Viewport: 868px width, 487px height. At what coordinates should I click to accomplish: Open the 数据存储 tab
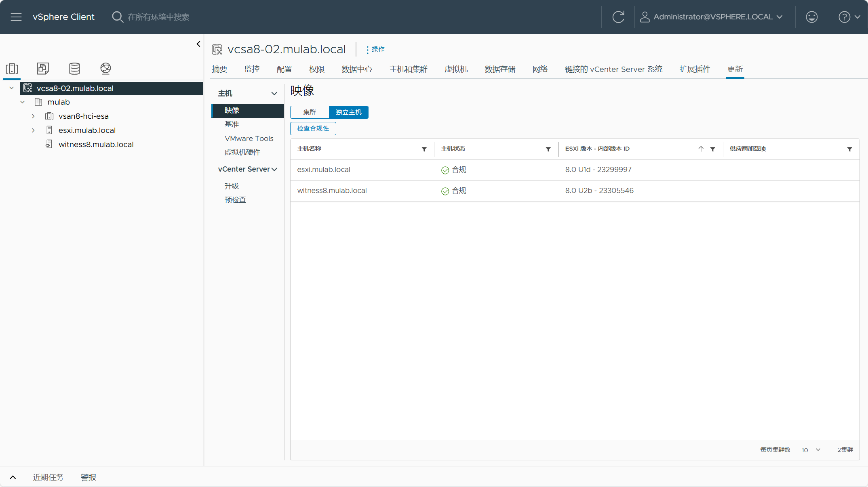coord(500,69)
